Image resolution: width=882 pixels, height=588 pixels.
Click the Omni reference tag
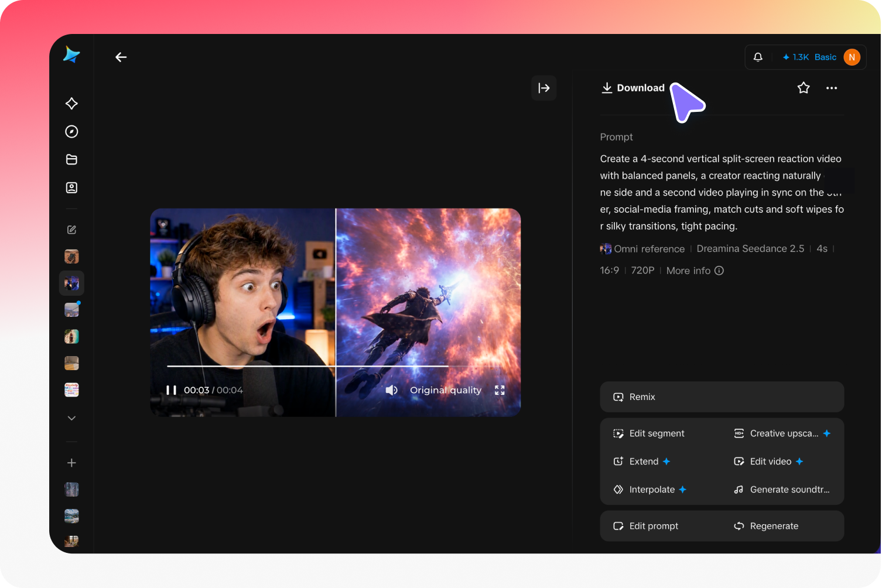coord(642,249)
